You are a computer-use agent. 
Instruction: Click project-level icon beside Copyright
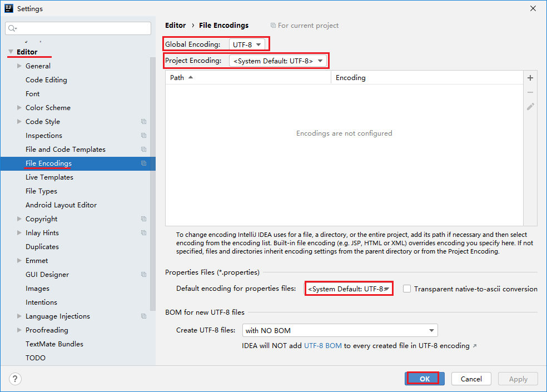(144, 219)
